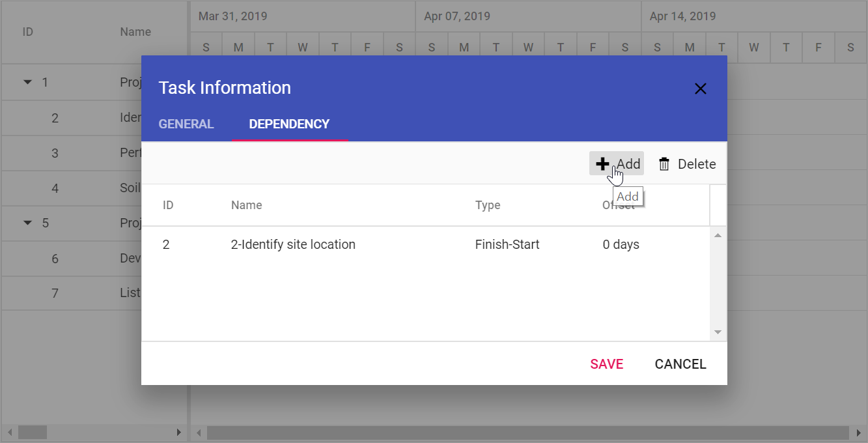
Task: Click the plus Add icon in toolbar
Action: (602, 164)
